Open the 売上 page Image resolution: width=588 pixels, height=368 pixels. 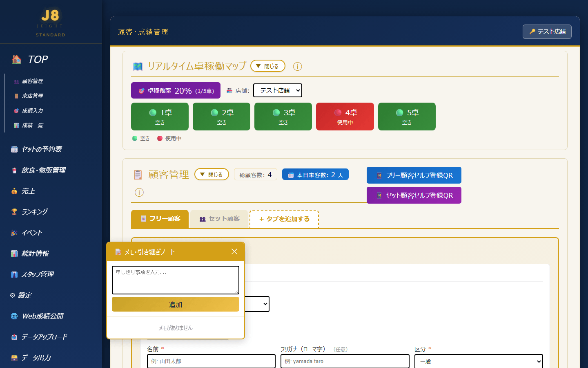23,191
